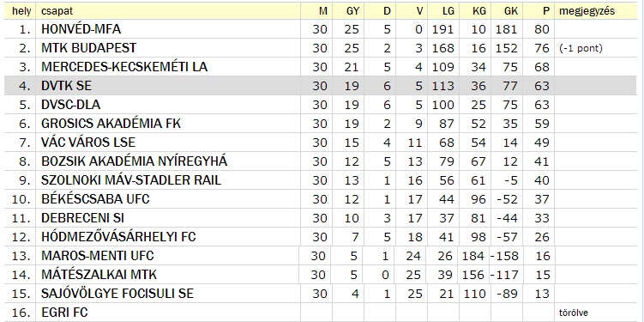Click SZOLNOKI MÁV-STADLER RAIL team
Image resolution: width=644 pixels, height=322 pixels.
(131, 180)
